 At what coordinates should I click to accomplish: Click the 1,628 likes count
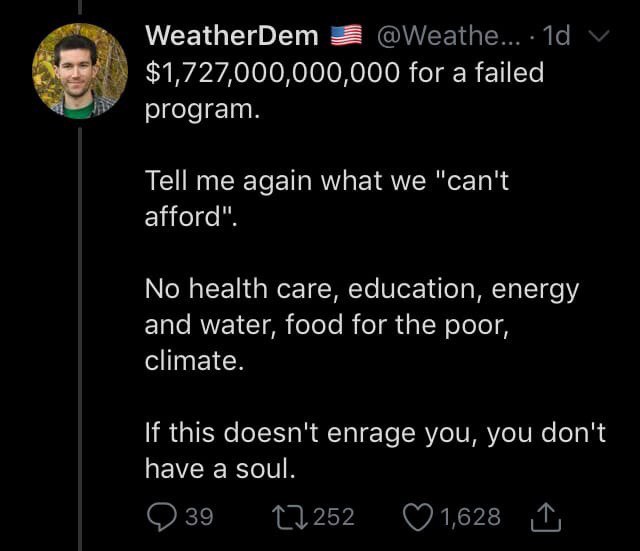470,516
